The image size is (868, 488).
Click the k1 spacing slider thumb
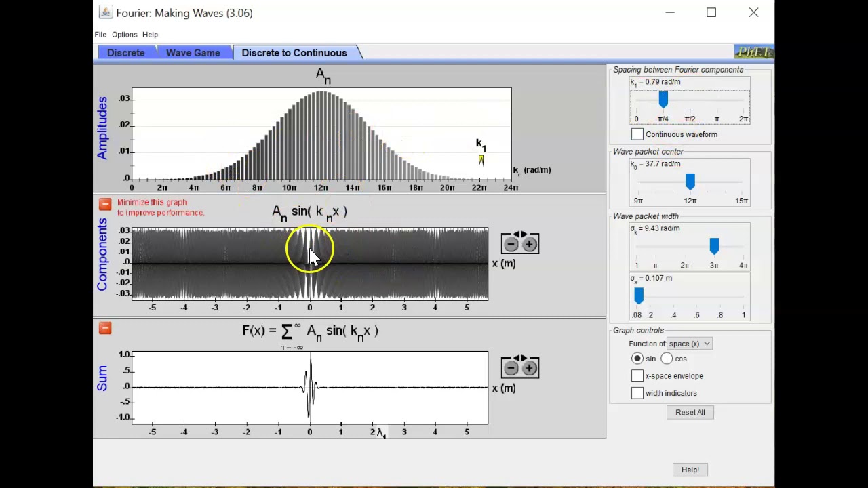[x=663, y=100]
